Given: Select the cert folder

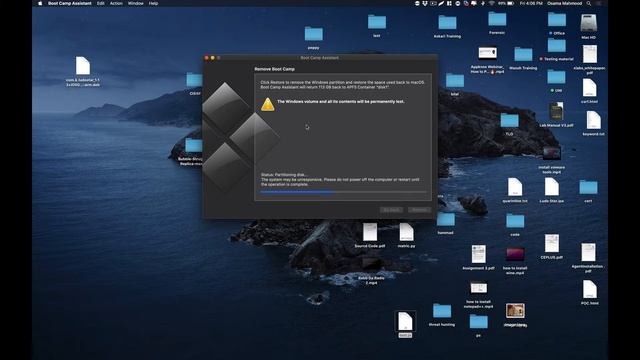Looking at the screenshot, I should (588, 187).
